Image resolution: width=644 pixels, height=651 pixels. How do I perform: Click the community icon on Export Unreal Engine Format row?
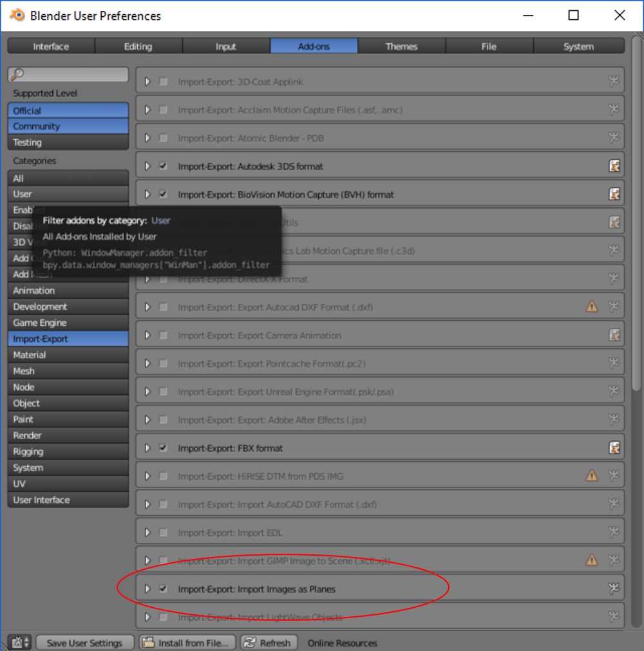(614, 392)
